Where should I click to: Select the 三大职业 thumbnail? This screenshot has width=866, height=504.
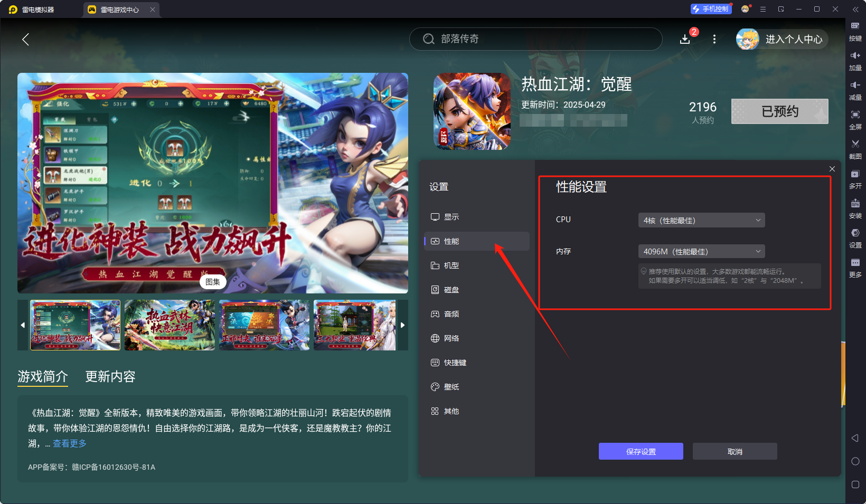coord(354,325)
